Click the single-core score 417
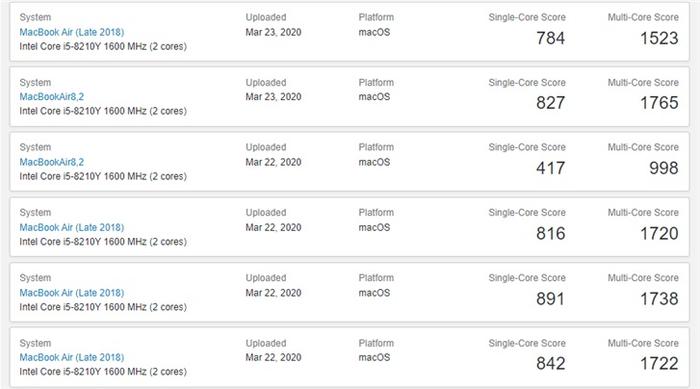Viewport: 700px width, 389px height. pyautogui.click(x=550, y=168)
